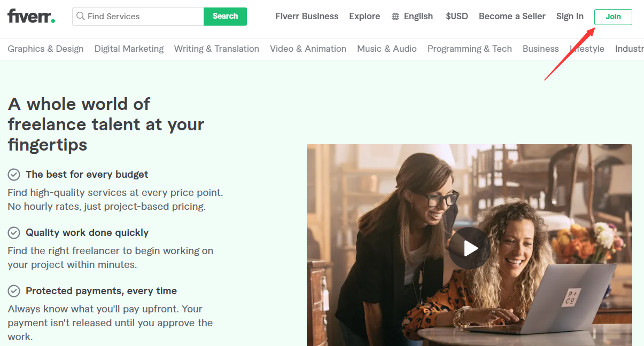This screenshot has height=346, width=644.
Task: Select the Programming & Tech category
Action: pyautogui.click(x=469, y=49)
